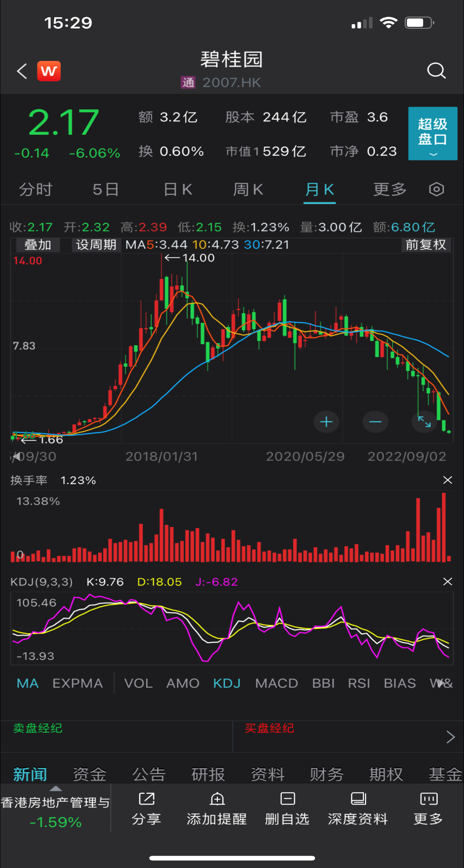The image size is (464, 868).
Task: Tap the 2022/09/02 date label
Action: pyautogui.click(x=407, y=456)
